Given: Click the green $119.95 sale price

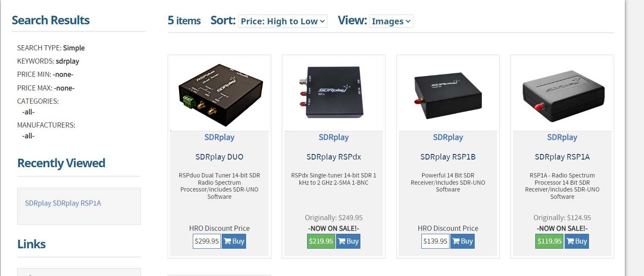Looking at the screenshot, I should pos(550,241).
